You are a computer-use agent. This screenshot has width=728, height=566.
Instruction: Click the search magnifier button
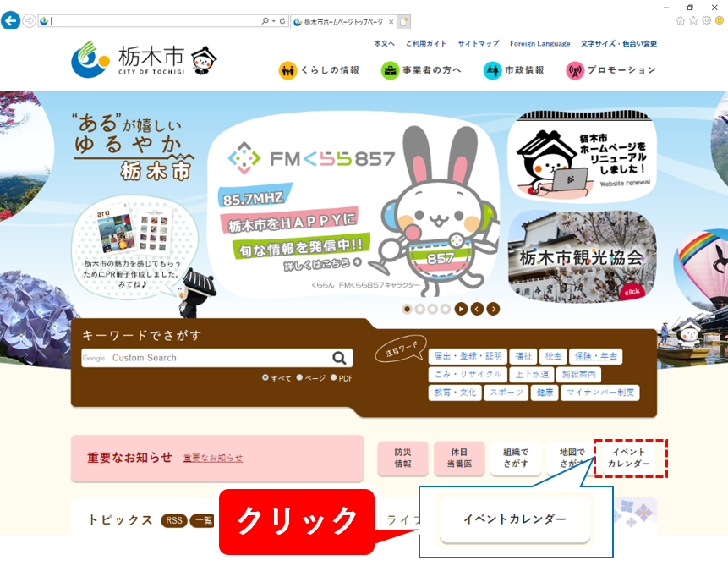pos(339,358)
